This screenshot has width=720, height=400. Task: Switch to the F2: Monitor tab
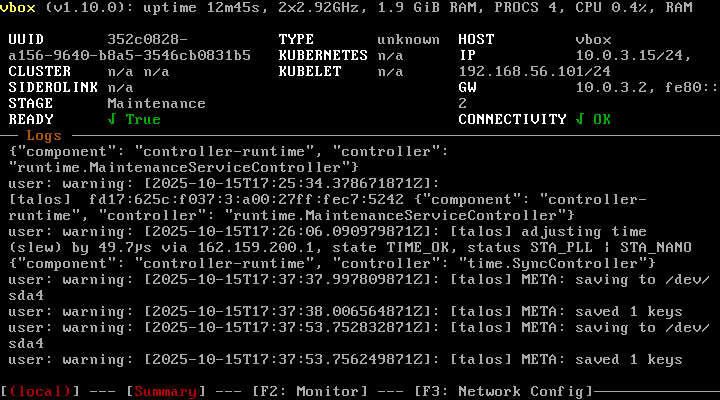click(x=308, y=391)
